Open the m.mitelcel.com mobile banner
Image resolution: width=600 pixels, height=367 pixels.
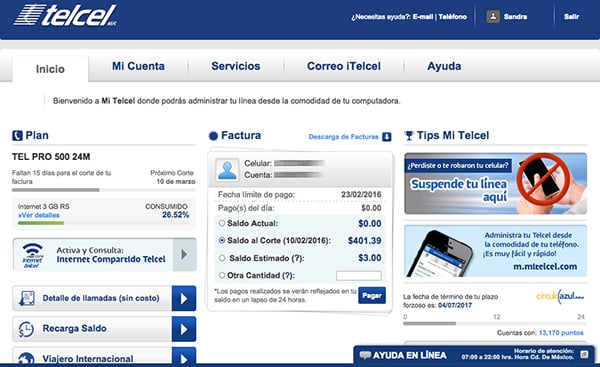[x=495, y=251]
